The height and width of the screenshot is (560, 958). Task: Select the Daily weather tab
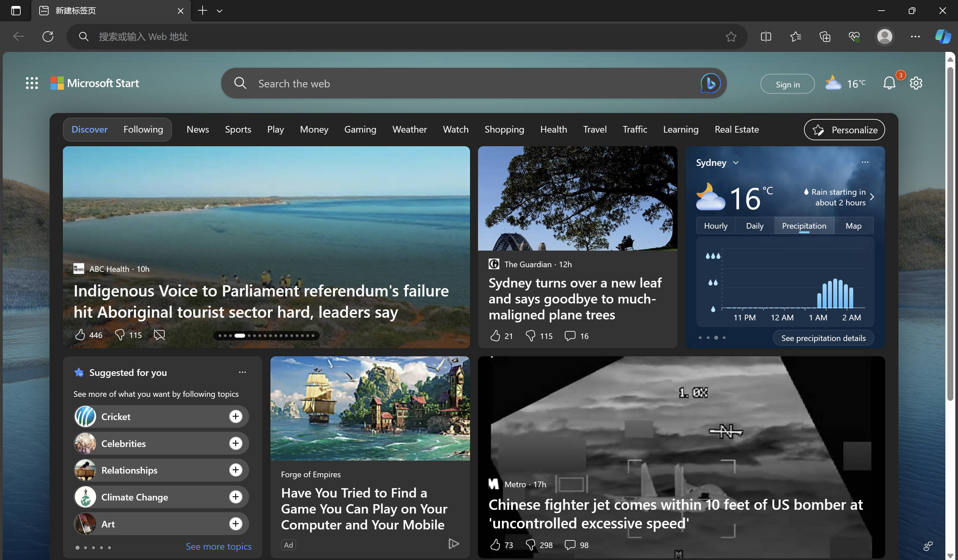754,225
